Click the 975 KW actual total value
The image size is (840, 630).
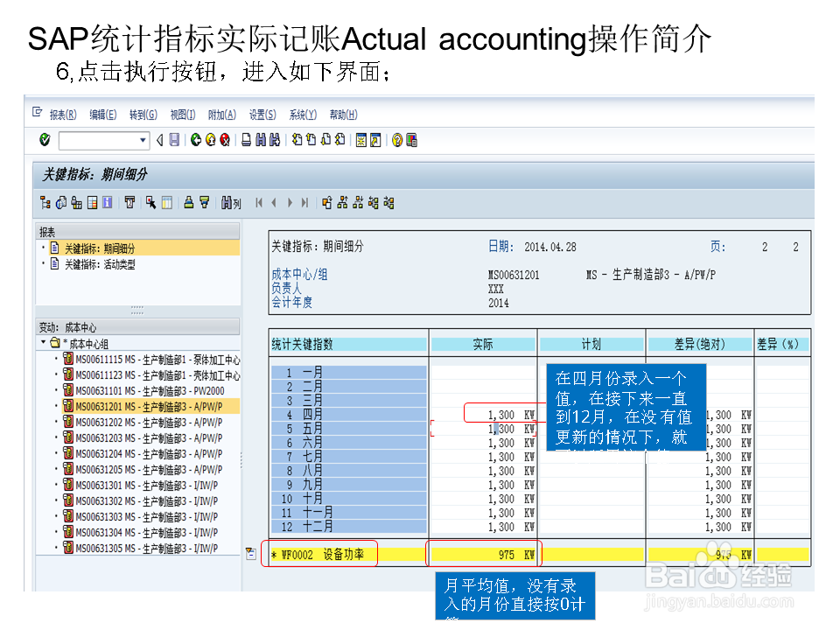point(517,555)
